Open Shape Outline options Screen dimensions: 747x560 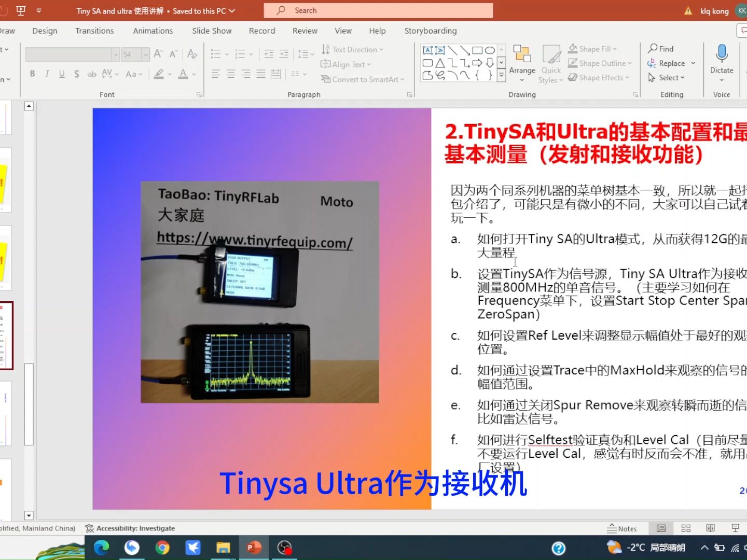600,63
